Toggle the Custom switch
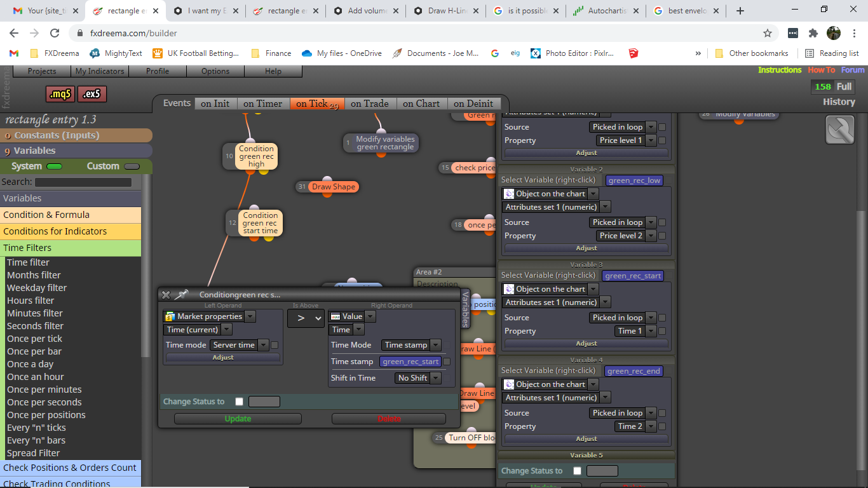 [132, 166]
